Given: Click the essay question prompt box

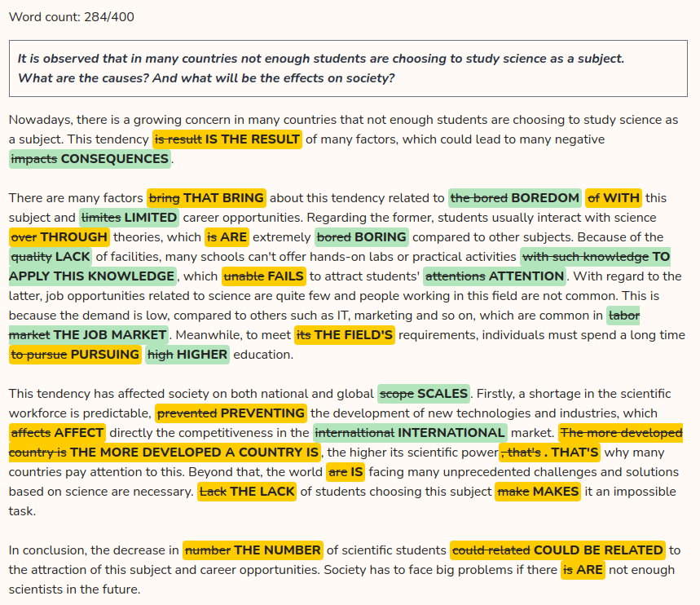Looking at the screenshot, I should [x=350, y=68].
